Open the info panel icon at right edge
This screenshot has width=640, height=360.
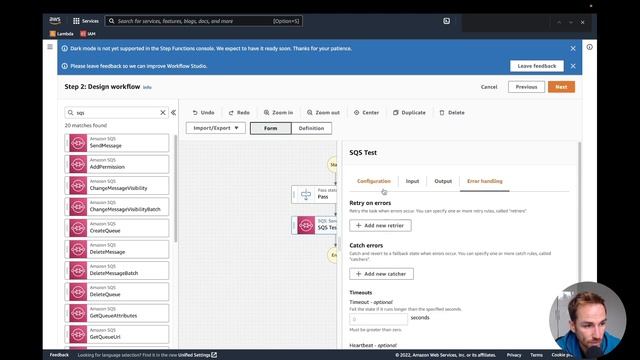pos(589,47)
